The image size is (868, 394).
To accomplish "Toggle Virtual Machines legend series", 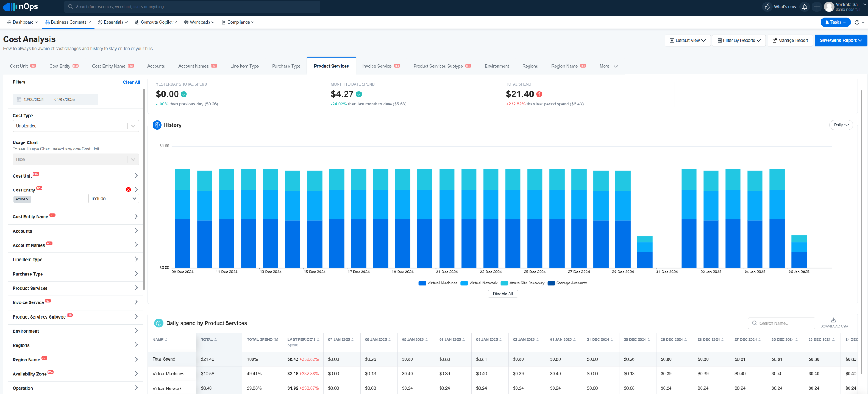I will [x=438, y=283].
